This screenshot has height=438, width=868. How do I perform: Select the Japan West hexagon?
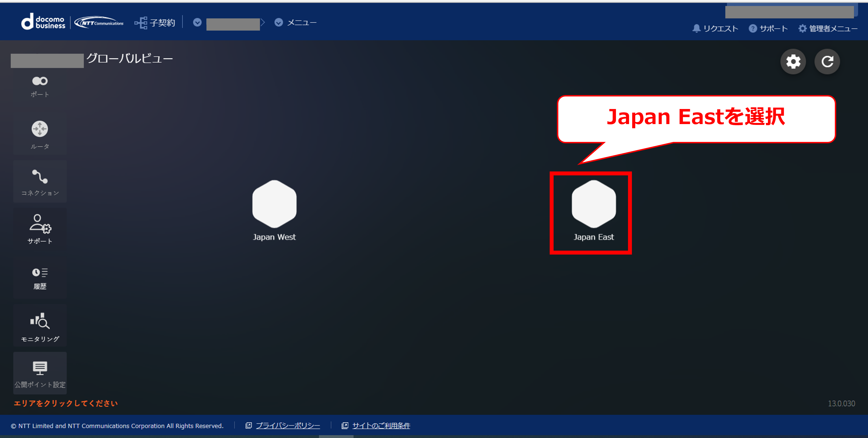[x=274, y=204]
